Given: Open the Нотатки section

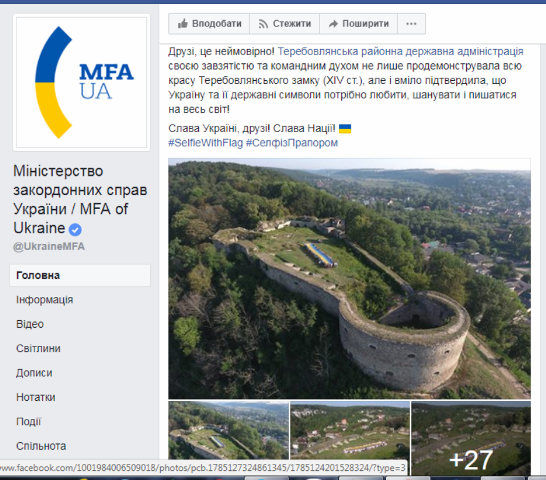Looking at the screenshot, I should [36, 397].
